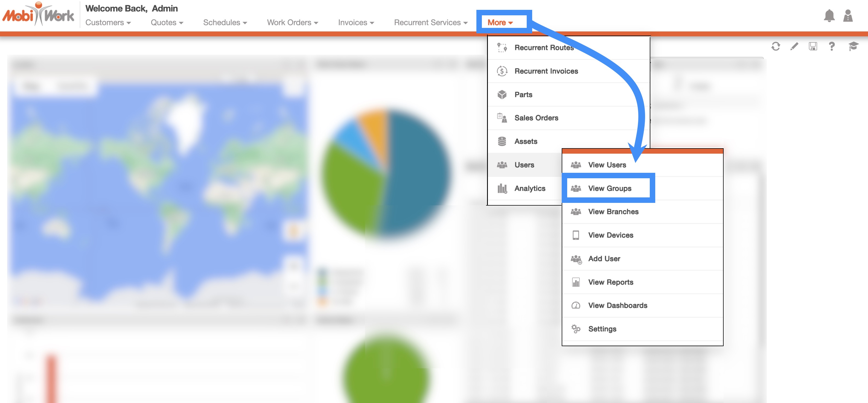Open Settings from the Users submenu
This screenshot has width=868, height=403.
[x=602, y=329]
